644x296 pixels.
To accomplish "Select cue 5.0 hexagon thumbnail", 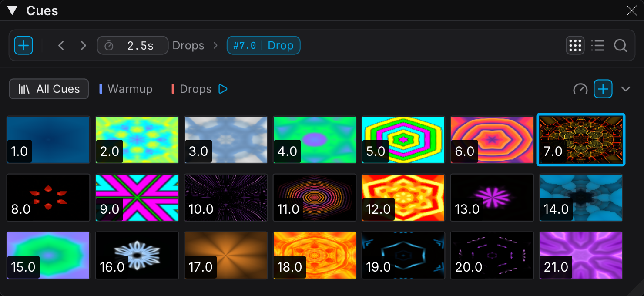I will (x=403, y=139).
